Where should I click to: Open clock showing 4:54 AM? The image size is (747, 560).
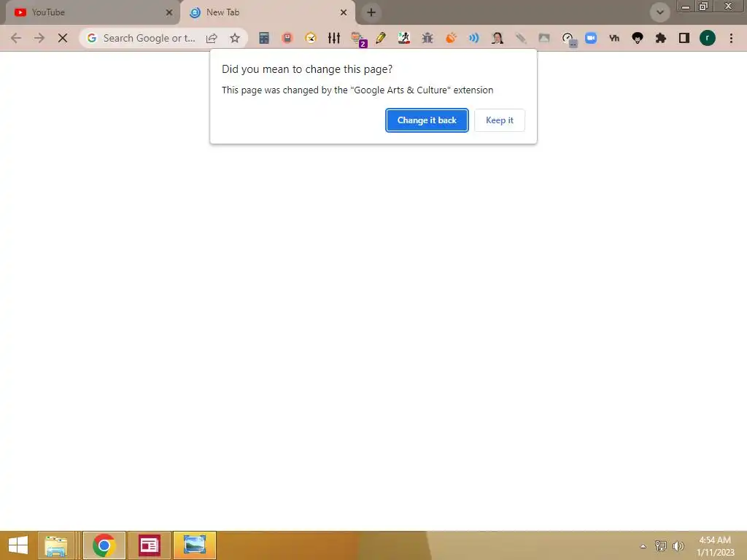[715, 545]
